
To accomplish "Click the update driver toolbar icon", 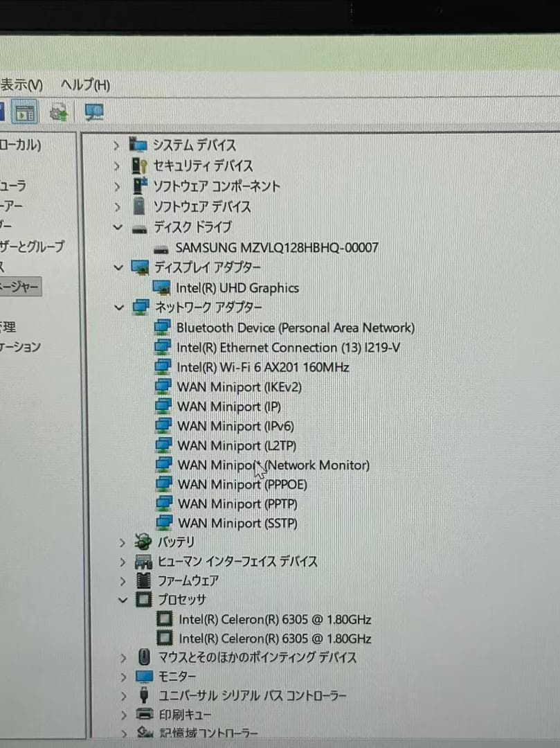I will click(59, 113).
